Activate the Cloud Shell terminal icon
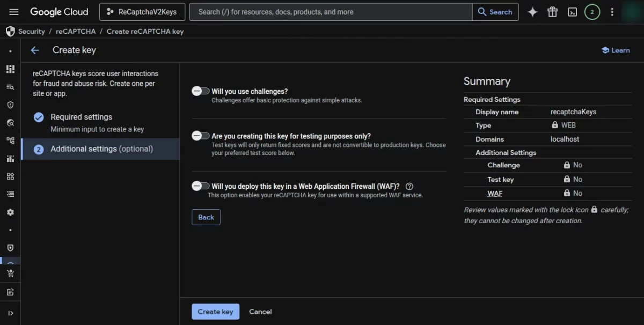 tap(572, 12)
